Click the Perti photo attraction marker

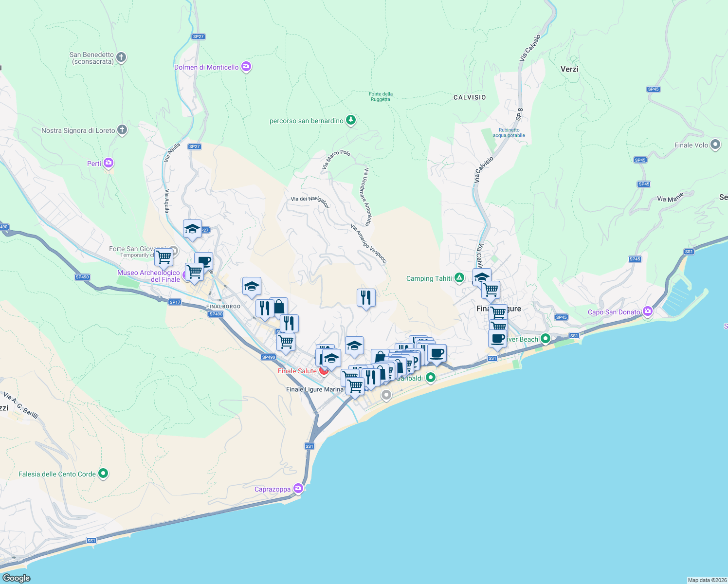109,163
